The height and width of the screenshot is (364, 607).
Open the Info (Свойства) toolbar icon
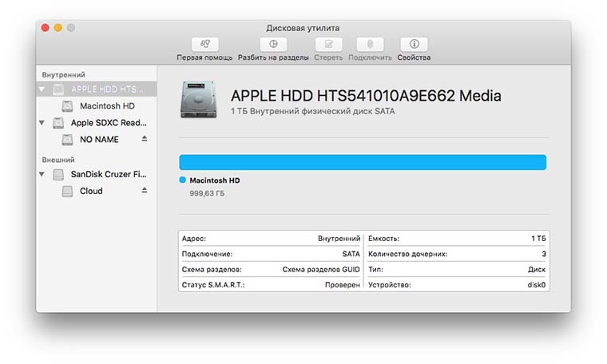tap(414, 44)
